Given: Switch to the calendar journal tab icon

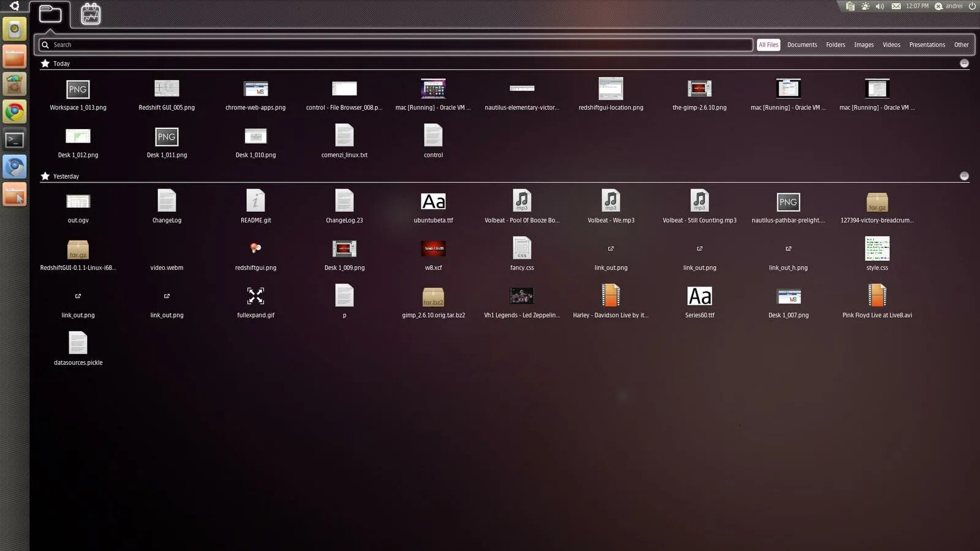Looking at the screenshot, I should (x=91, y=13).
